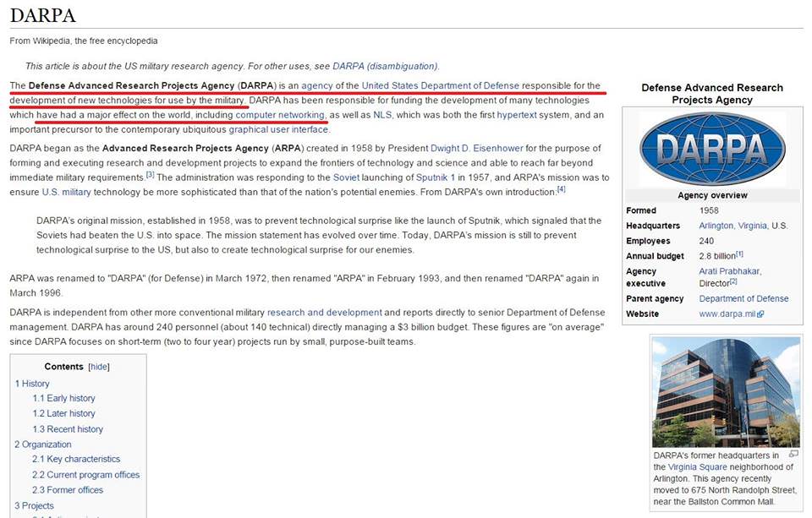Jump to section 2 Organization
The width and height of the screenshot is (812, 518).
[43, 444]
